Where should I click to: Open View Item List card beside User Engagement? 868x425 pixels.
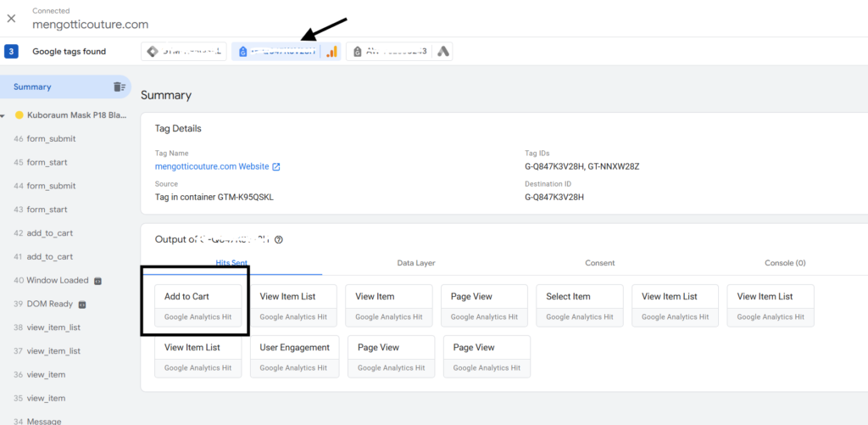tap(198, 356)
